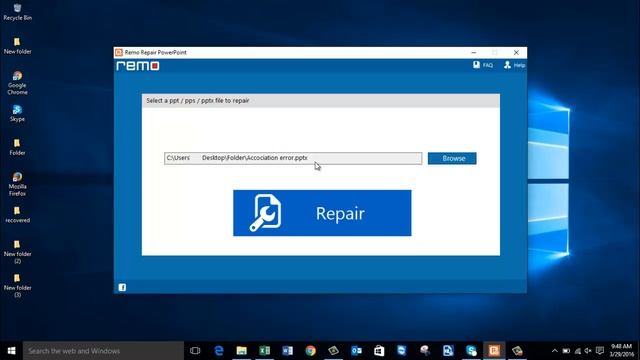The width and height of the screenshot is (640, 360).
Task: Click the large Repair button
Action: pyautogui.click(x=322, y=213)
